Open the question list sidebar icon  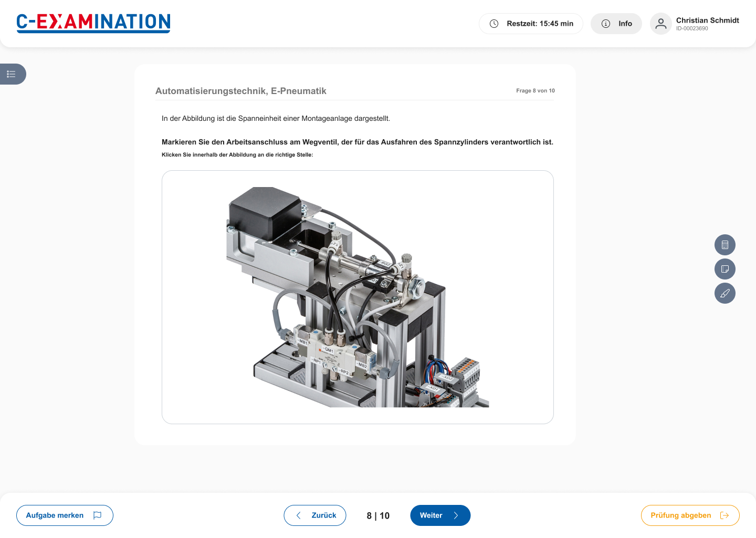click(11, 74)
